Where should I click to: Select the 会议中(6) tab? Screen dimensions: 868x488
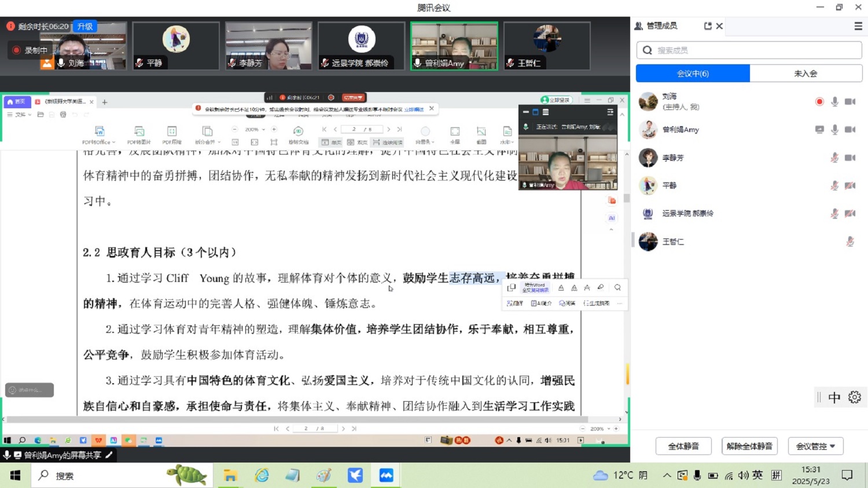(693, 74)
